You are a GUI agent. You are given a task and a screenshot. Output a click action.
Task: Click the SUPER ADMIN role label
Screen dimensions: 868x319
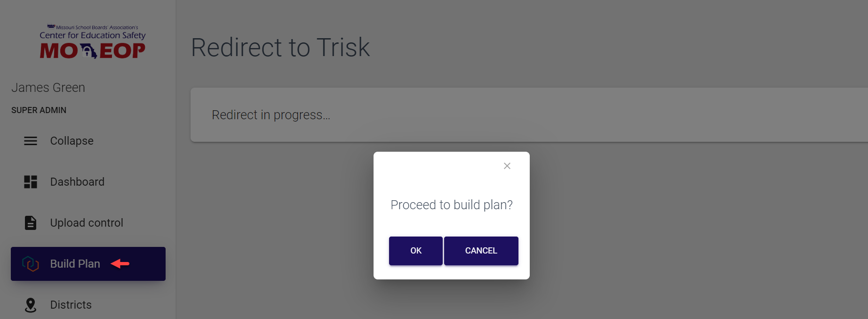tap(39, 110)
